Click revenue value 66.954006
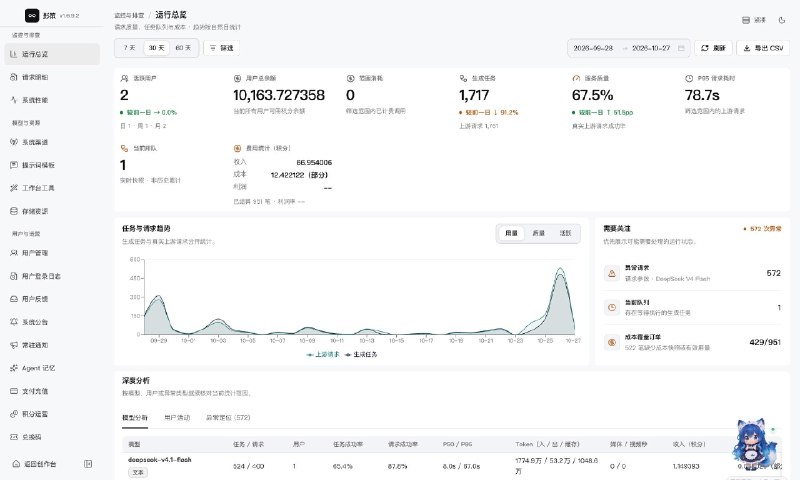The height and width of the screenshot is (480, 800). click(x=314, y=163)
